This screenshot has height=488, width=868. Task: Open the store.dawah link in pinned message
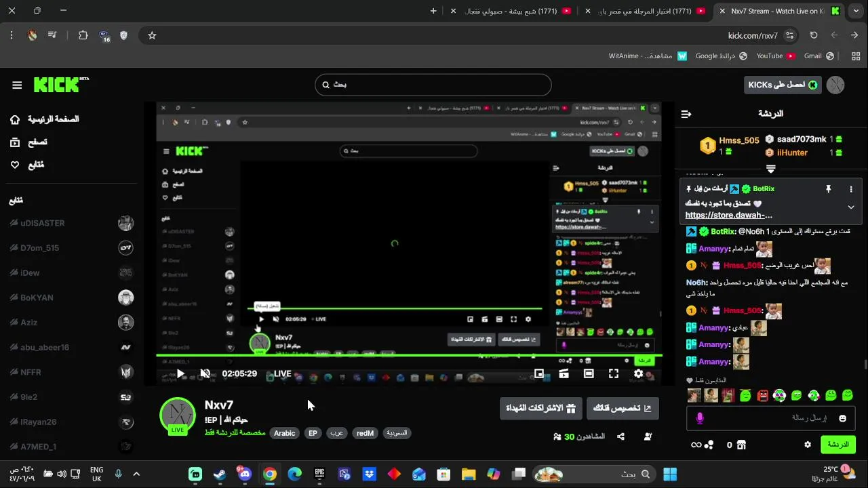729,215
